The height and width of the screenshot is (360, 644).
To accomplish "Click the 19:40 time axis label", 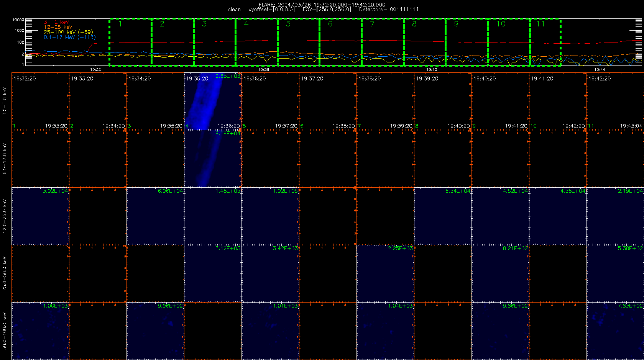I will pyautogui.click(x=432, y=69).
